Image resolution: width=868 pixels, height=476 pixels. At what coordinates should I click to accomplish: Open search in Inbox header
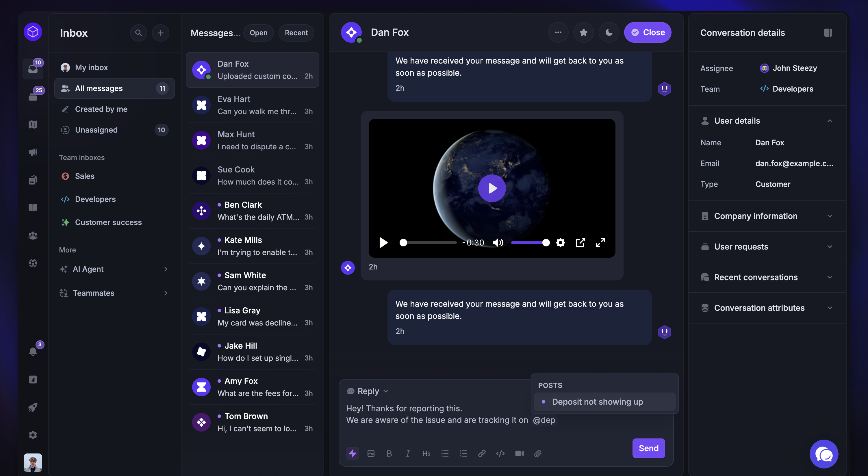click(x=138, y=33)
